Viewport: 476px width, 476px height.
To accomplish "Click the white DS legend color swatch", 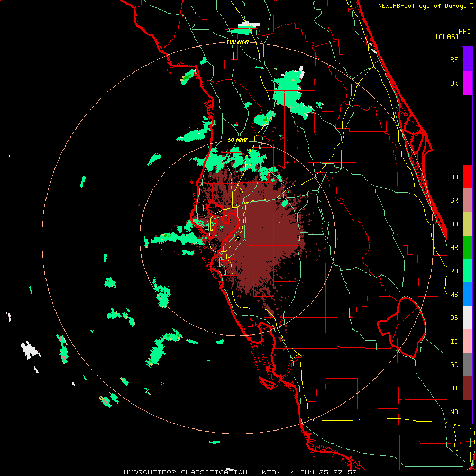I will 467,317.
